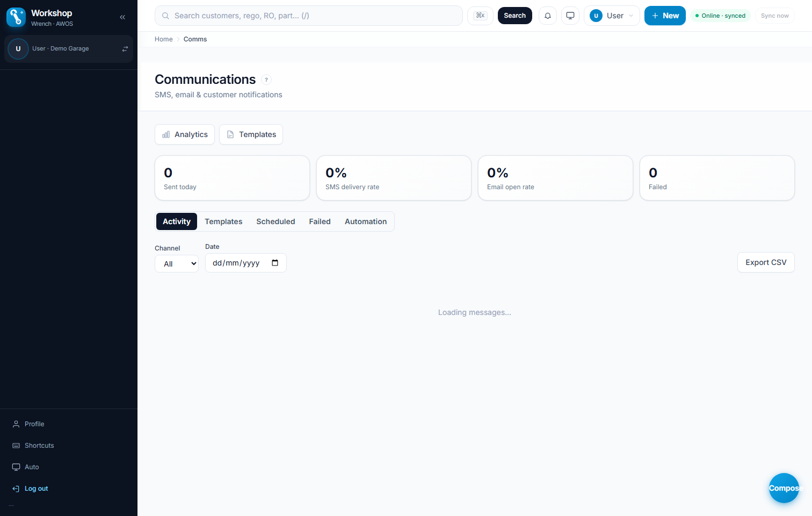Click the Home breadcrumb link
The width and height of the screenshot is (812, 516).
[164, 39]
